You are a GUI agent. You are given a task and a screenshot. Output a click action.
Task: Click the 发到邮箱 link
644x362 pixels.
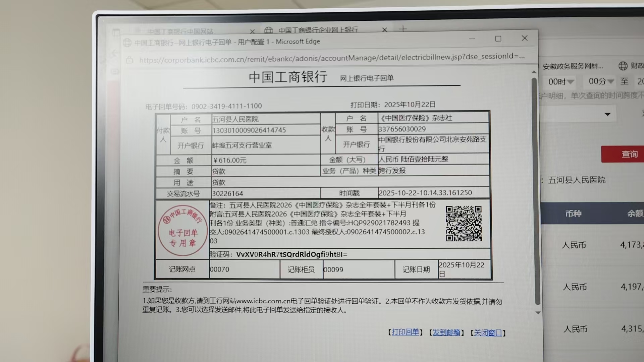click(x=446, y=333)
